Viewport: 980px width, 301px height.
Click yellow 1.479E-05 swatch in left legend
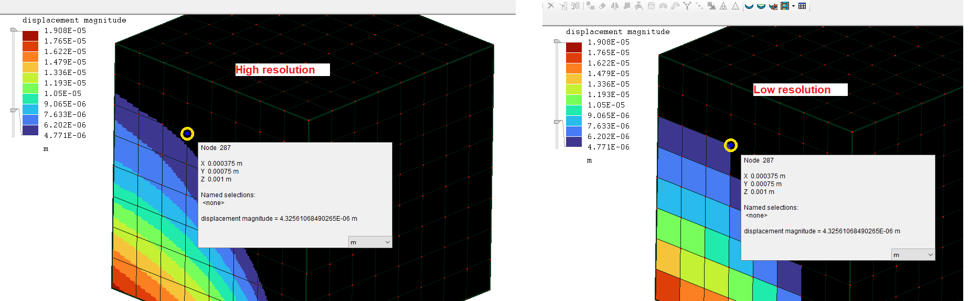tap(30, 67)
